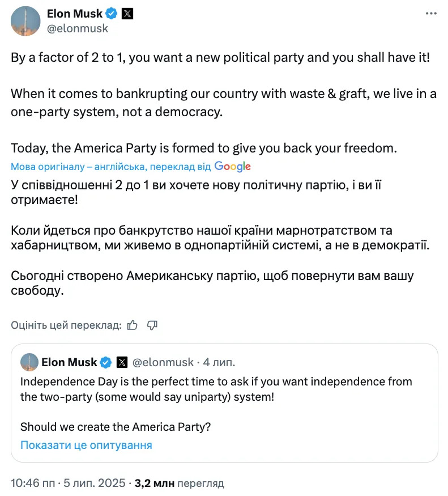Image resolution: width=448 pixels, height=496 pixels.
Task: Open @elonmusk handle in quoted tweet
Action: 163,363
